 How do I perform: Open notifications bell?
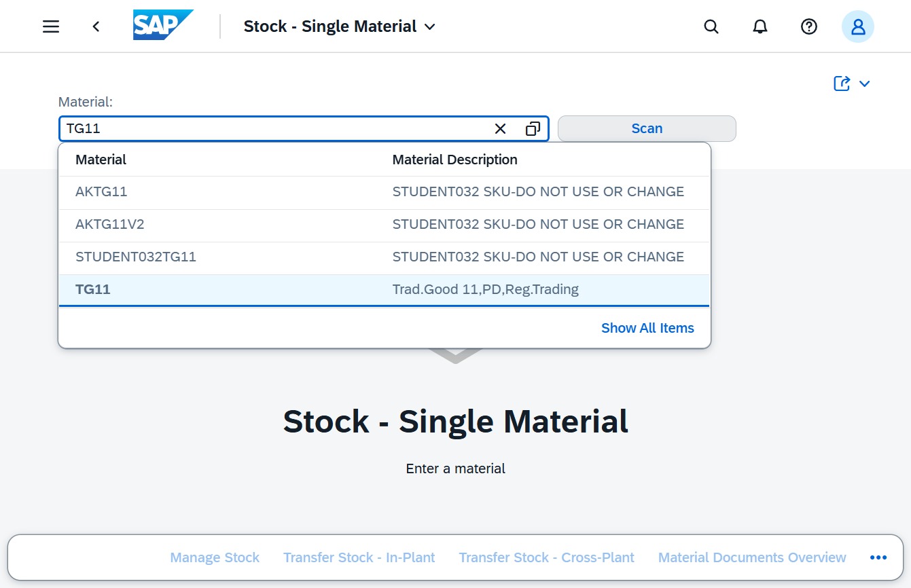(760, 26)
